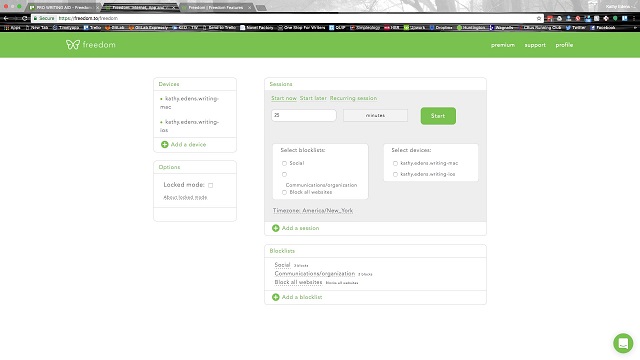This screenshot has height=360, width=640.
Task: Click the Add a device link
Action: (188, 144)
